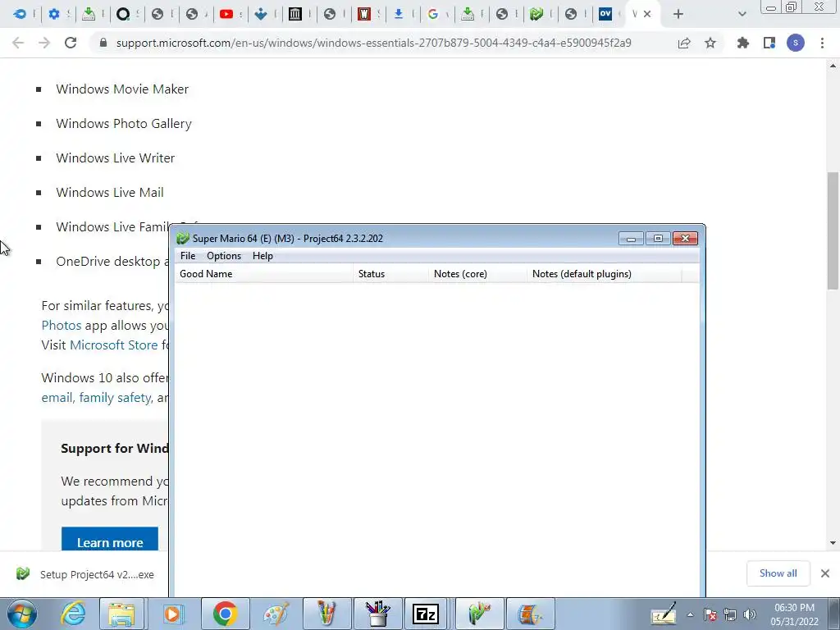
Task: Open Windows Movie Maker taskbar icon
Action: tap(531, 614)
